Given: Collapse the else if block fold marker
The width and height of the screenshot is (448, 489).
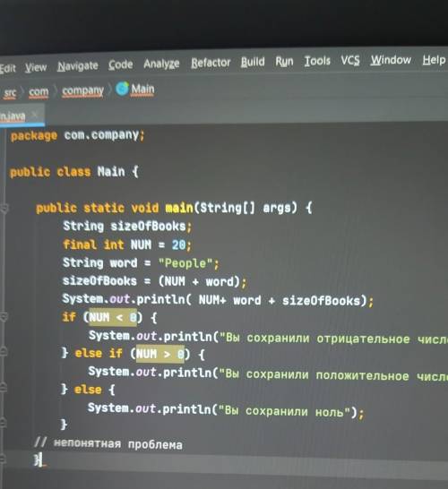Looking at the screenshot, I should [x=3, y=352].
